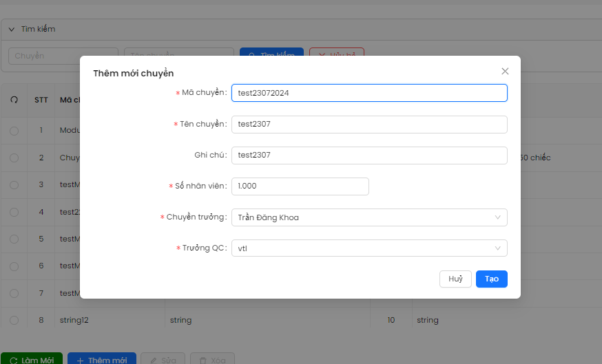Click the Ghi chú input field

(369, 156)
